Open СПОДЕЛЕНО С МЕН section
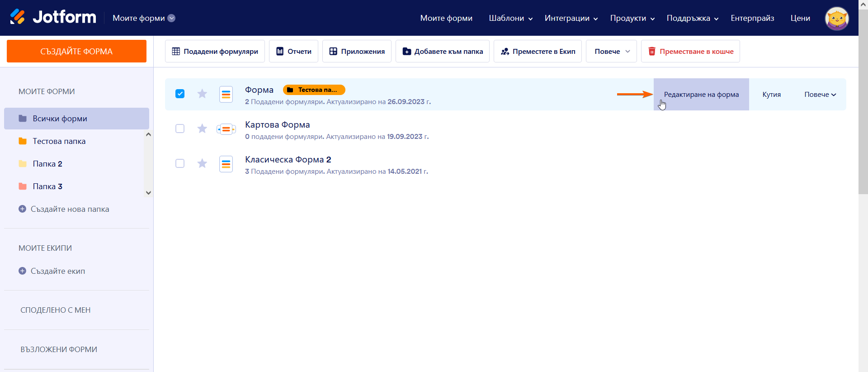Image resolution: width=868 pixels, height=372 pixels. pyautogui.click(x=56, y=310)
